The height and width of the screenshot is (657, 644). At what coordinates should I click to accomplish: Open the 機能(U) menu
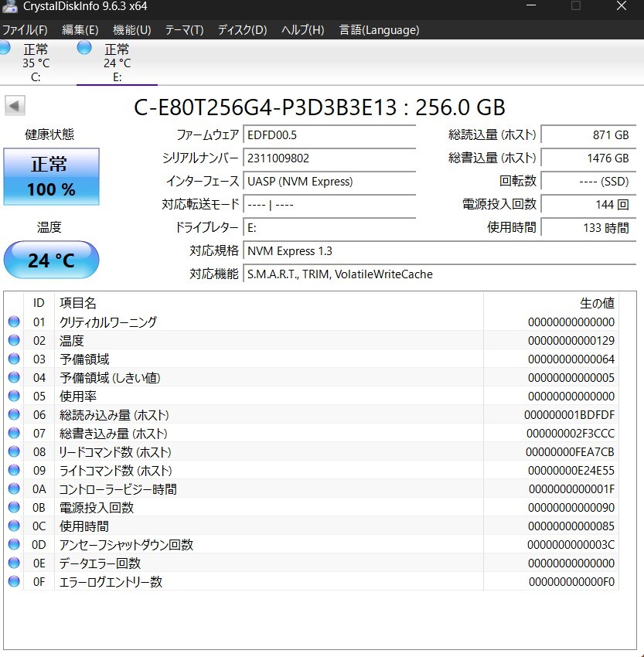click(131, 30)
